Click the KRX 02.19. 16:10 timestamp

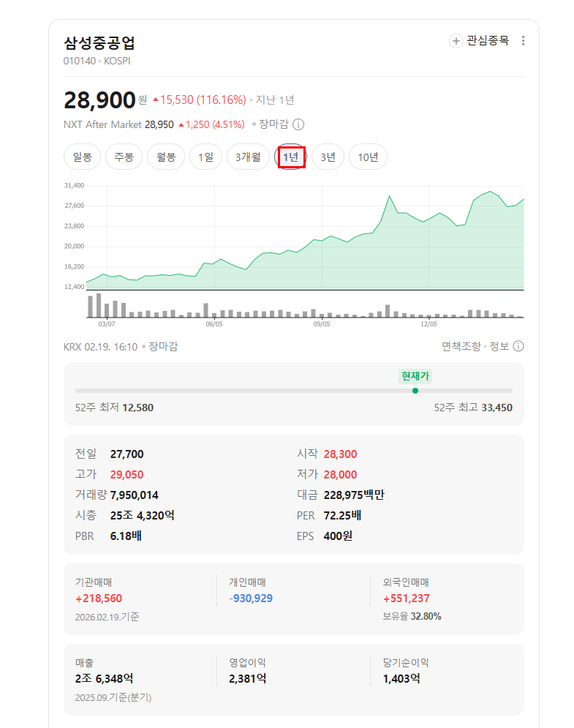(101, 347)
